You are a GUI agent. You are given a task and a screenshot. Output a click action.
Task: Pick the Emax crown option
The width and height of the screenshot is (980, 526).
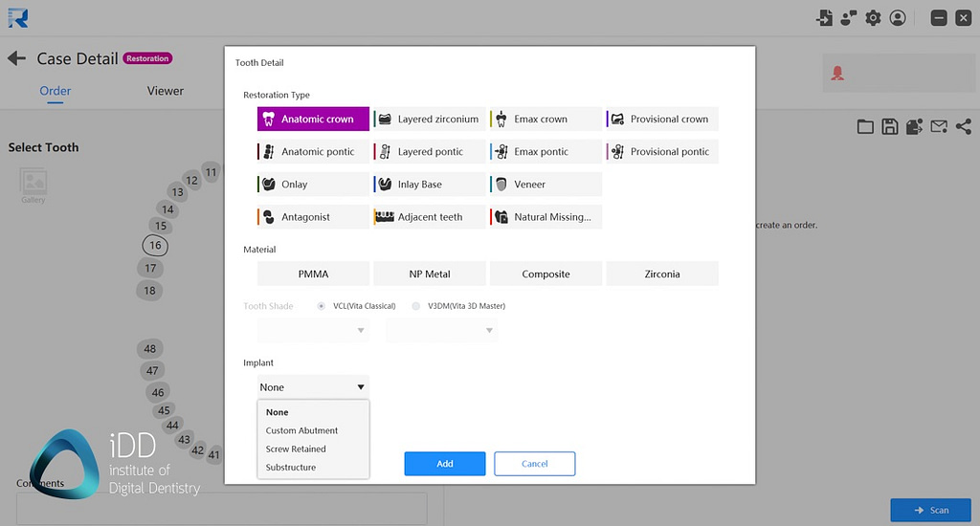click(546, 120)
